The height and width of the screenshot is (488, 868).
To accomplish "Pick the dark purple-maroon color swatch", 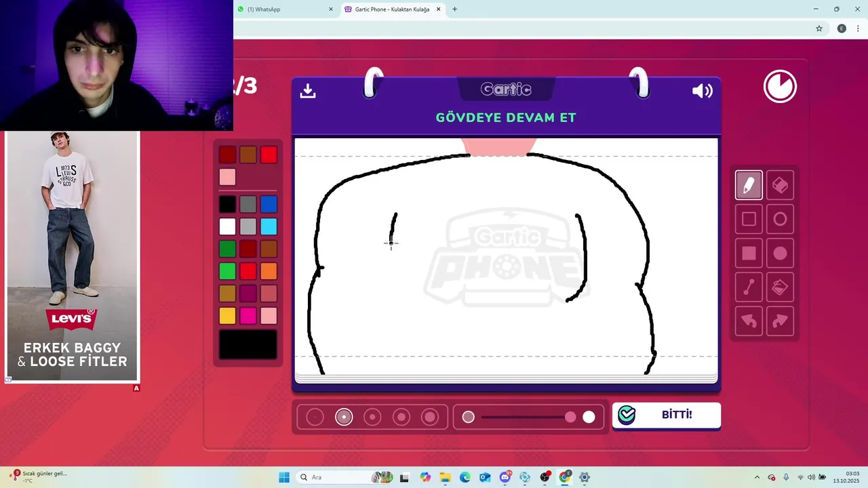I will 248,293.
